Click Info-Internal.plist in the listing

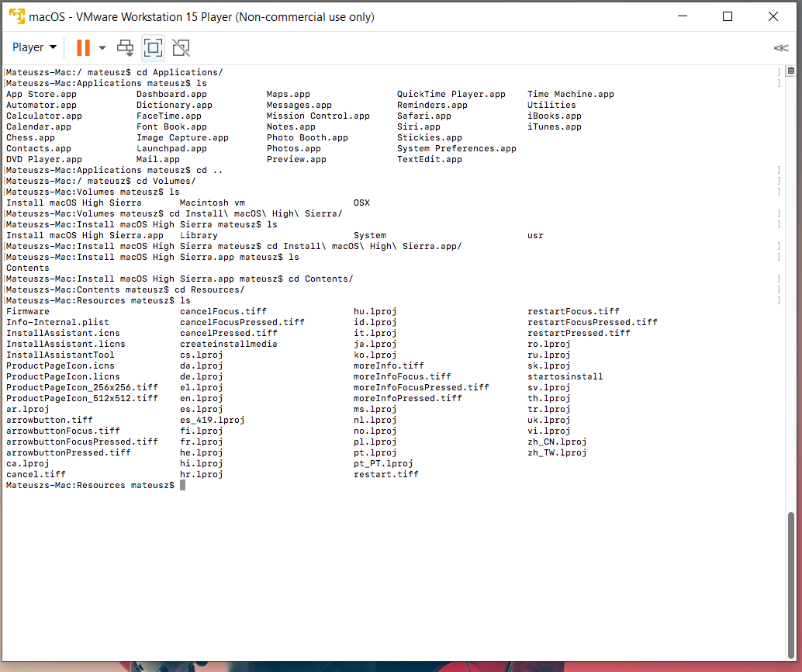click(58, 323)
